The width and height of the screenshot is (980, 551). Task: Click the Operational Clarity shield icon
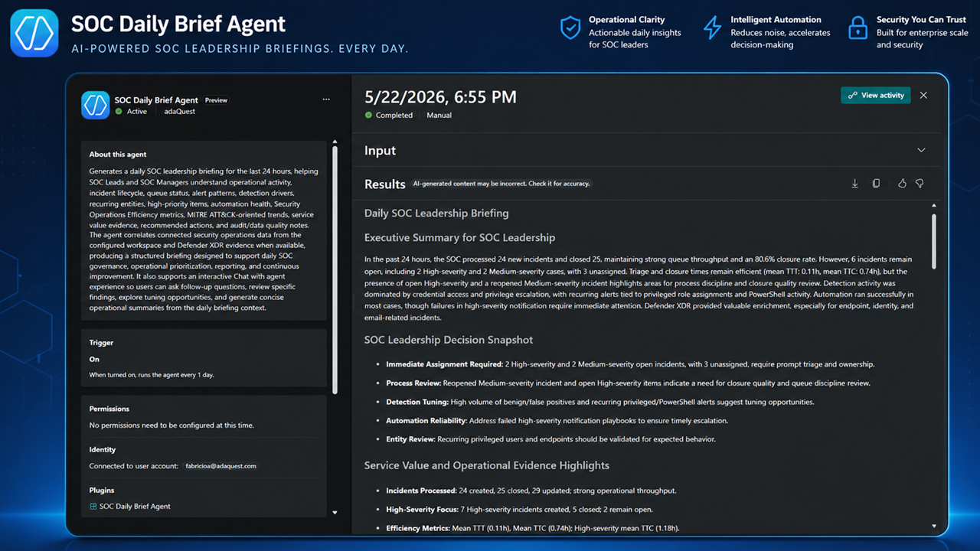point(570,28)
